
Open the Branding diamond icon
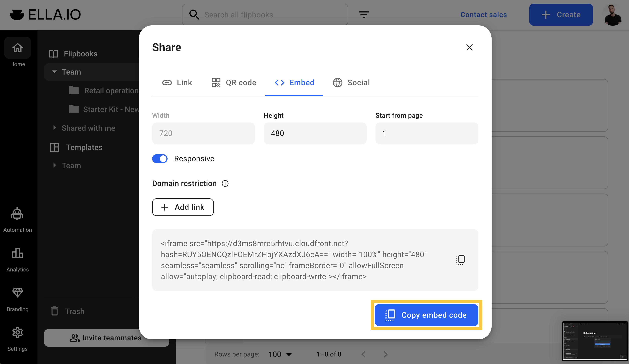pos(17,292)
